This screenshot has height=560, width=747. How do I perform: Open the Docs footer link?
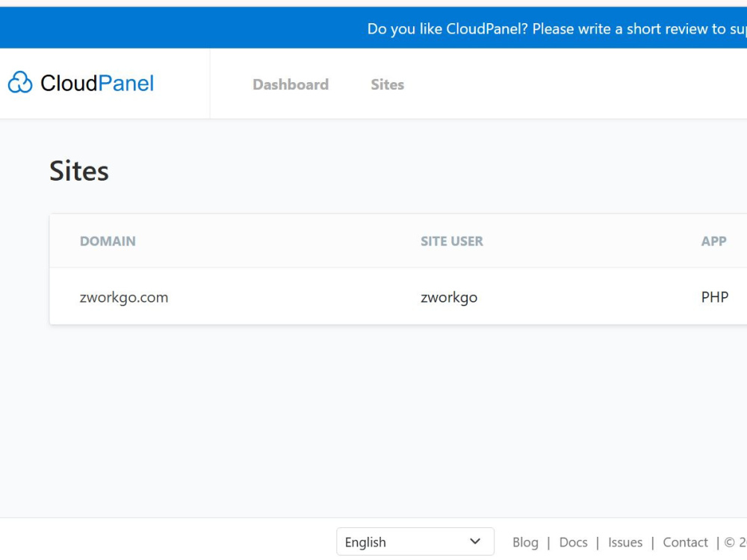point(573,542)
